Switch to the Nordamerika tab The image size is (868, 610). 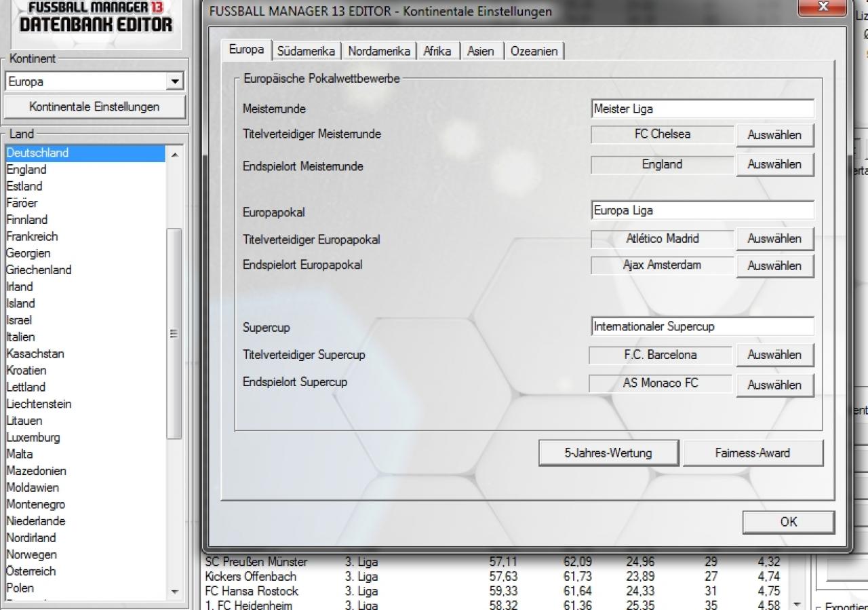coord(379,51)
